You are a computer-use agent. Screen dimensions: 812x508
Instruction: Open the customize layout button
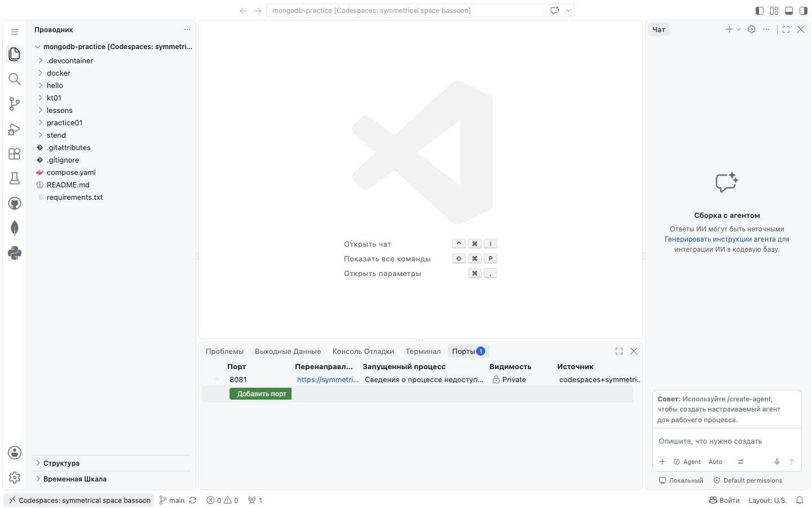(x=774, y=11)
